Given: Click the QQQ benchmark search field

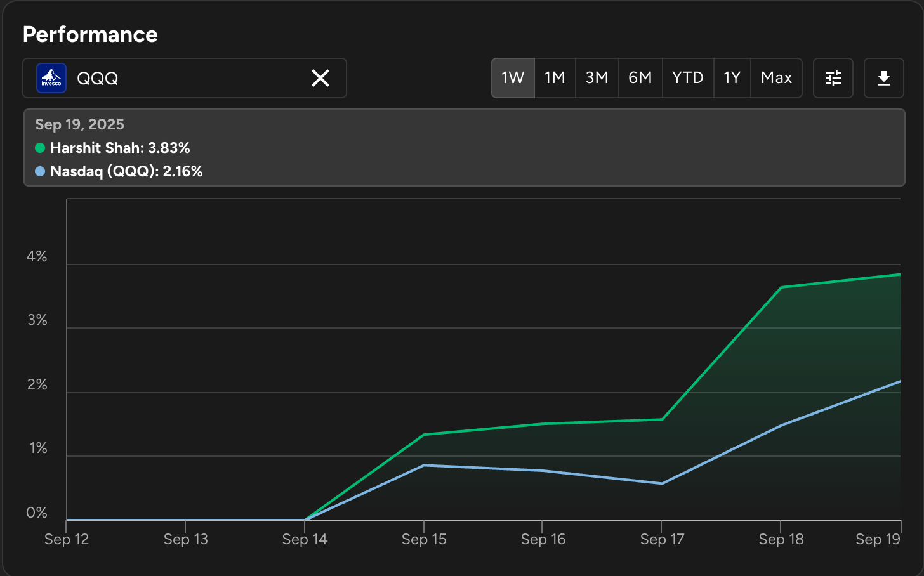Looking at the screenshot, I should click(x=185, y=78).
